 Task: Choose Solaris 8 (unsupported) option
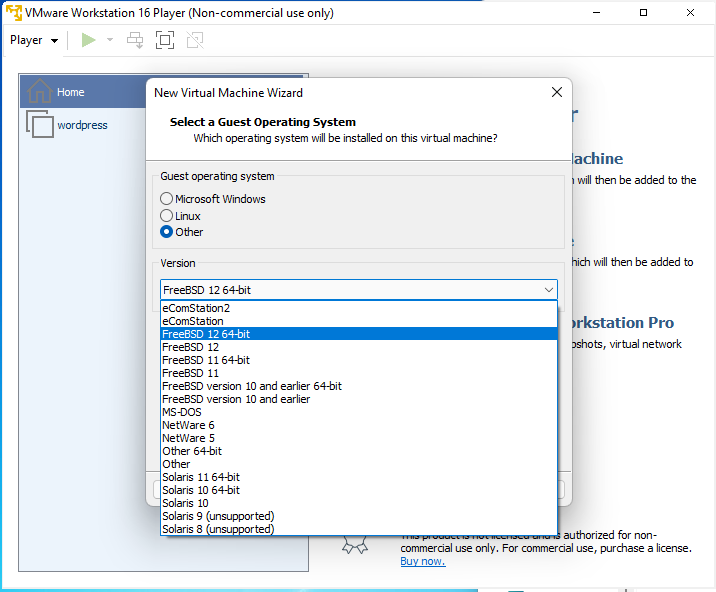[x=359, y=529]
